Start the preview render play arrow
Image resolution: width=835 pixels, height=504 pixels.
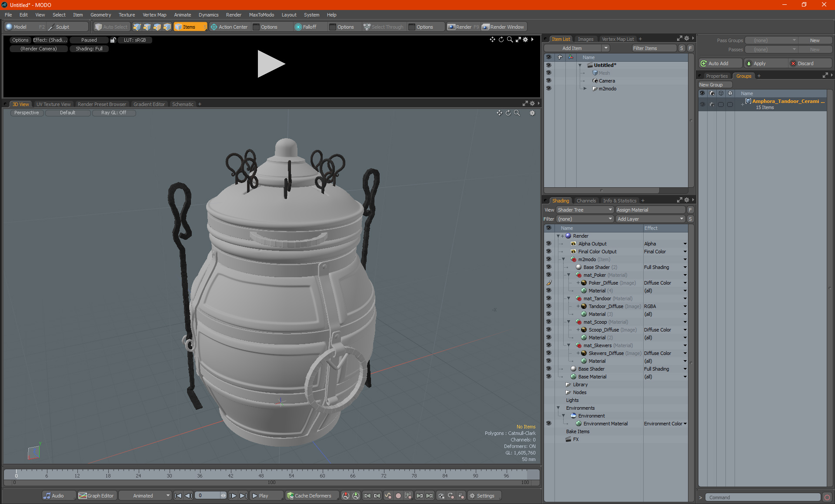click(271, 64)
